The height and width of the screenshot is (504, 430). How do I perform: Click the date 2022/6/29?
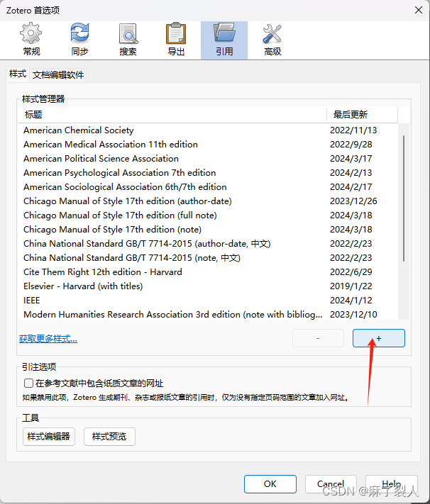(351, 271)
